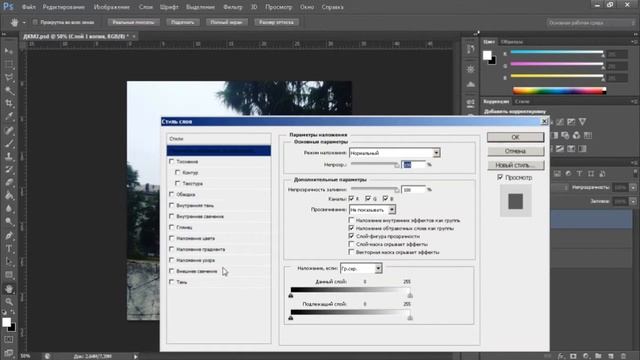Open status bar info arrow menu
This screenshot has height=360, width=640.
tap(136, 356)
